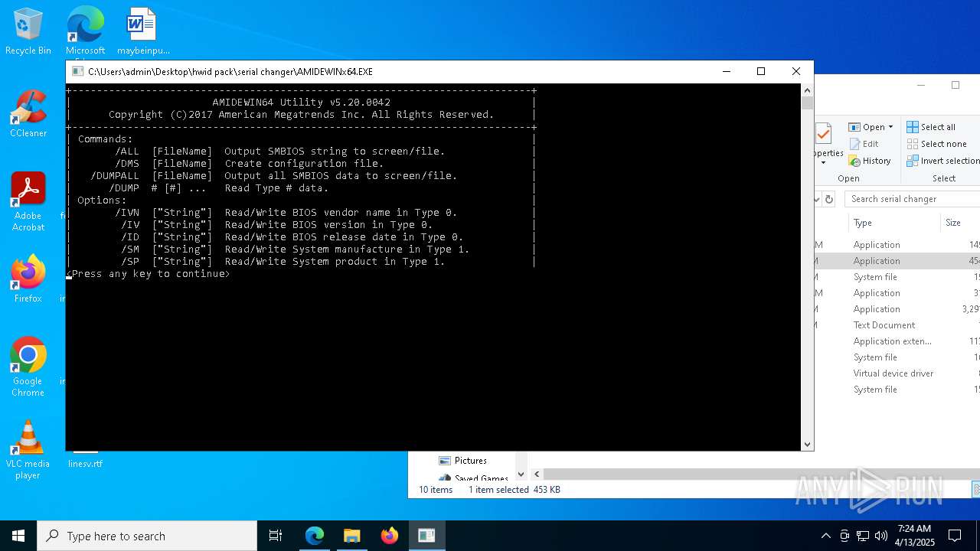Viewport: 980px width, 551px height.
Task: Expand the Open dropdown arrow in Explorer
Action: tap(890, 127)
